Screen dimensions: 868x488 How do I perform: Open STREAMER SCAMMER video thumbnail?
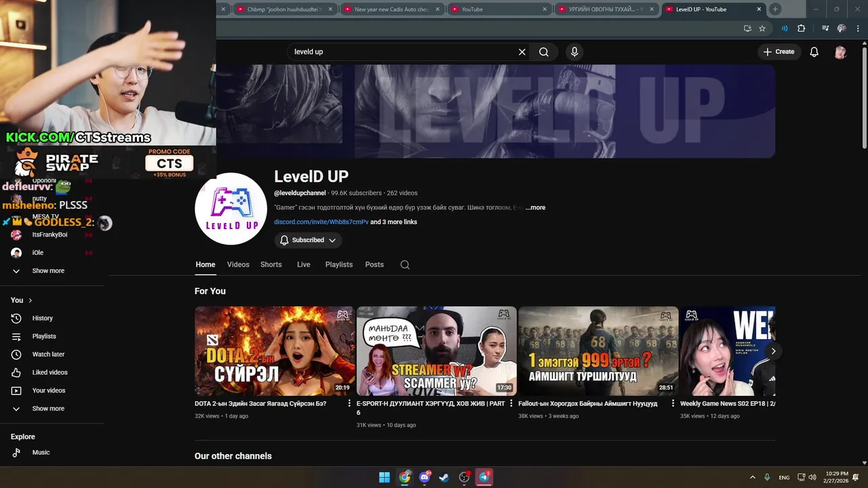(437, 351)
